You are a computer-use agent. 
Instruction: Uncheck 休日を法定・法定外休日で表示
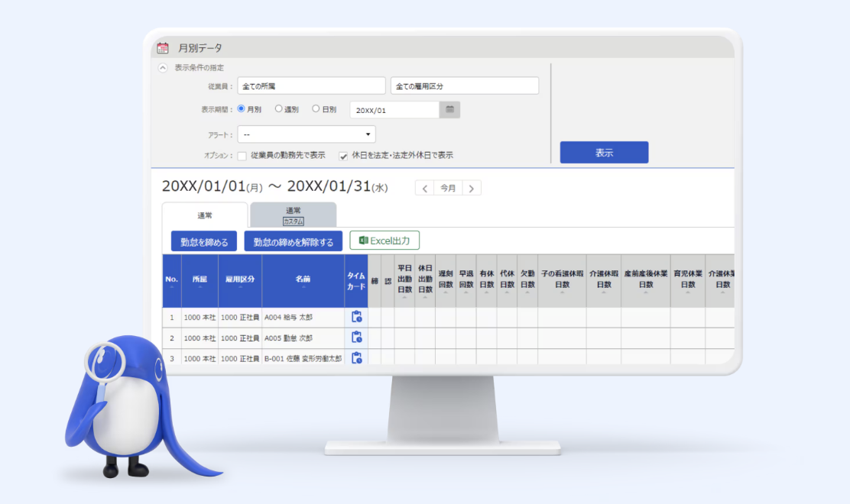click(x=342, y=155)
